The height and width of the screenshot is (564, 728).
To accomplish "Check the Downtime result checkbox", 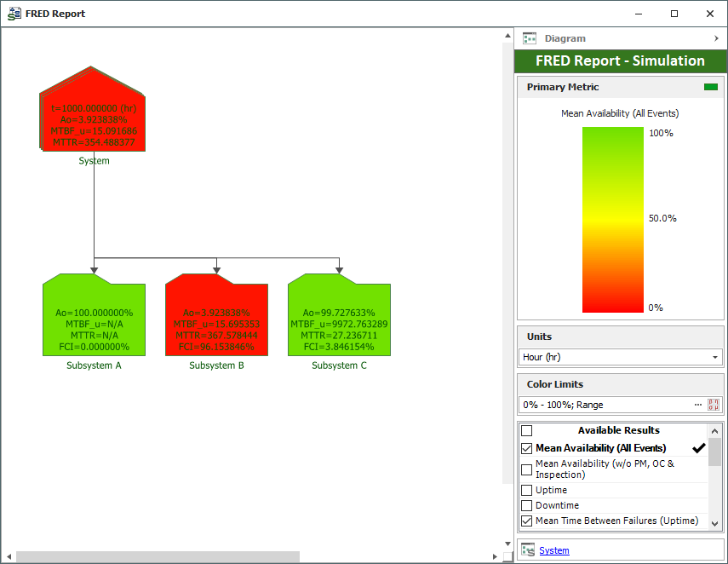I will point(526,505).
